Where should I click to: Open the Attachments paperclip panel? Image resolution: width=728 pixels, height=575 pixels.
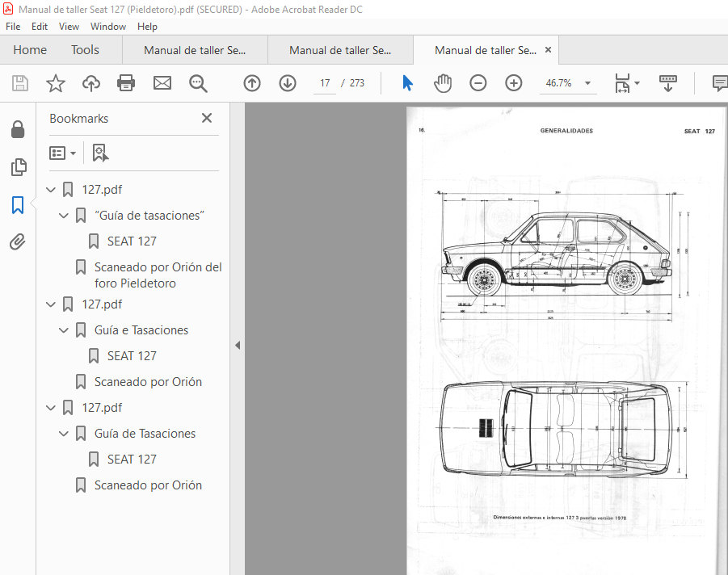pyautogui.click(x=18, y=241)
